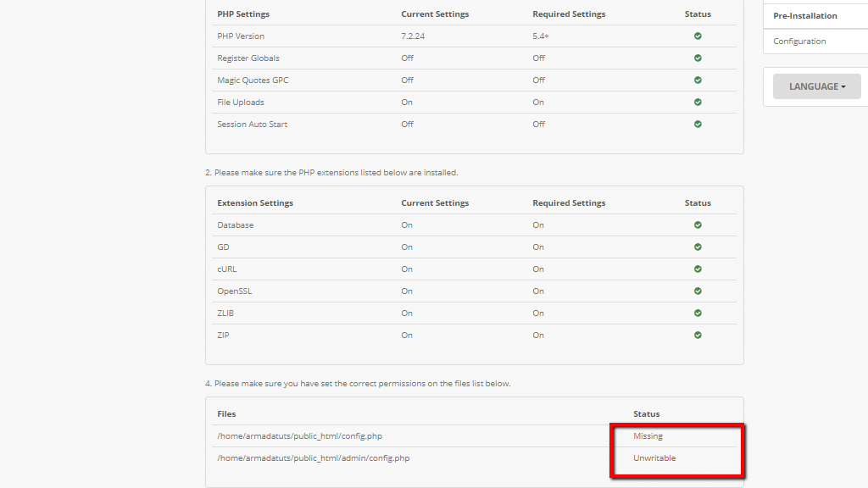The width and height of the screenshot is (868, 488).
Task: Click the ZLIB status check icon
Action: pyautogui.click(x=698, y=313)
